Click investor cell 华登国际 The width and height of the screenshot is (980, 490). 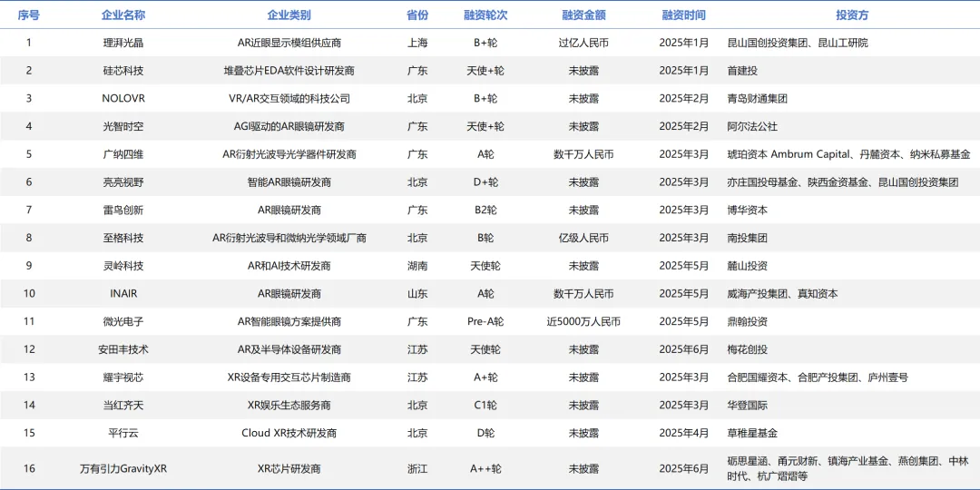point(748,405)
